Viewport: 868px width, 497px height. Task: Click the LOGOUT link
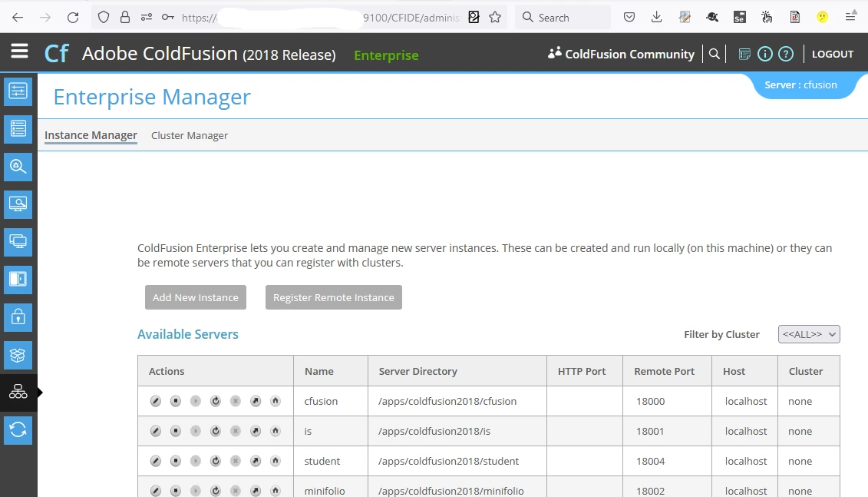click(x=833, y=54)
